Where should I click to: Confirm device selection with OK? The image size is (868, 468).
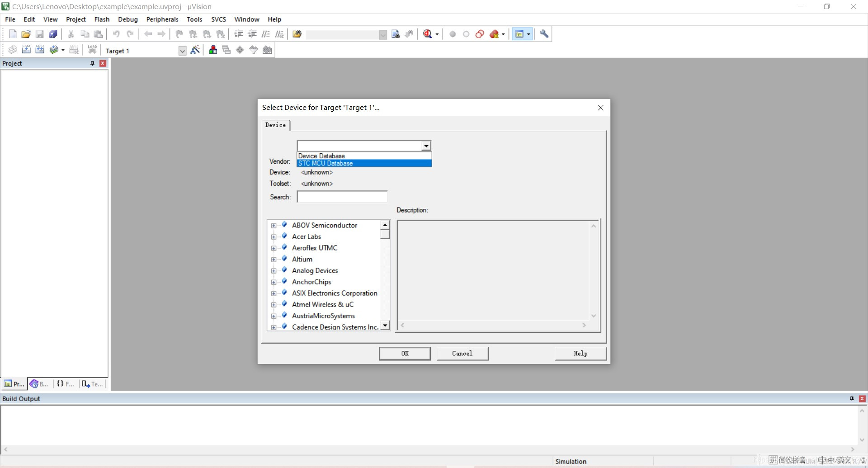405,354
